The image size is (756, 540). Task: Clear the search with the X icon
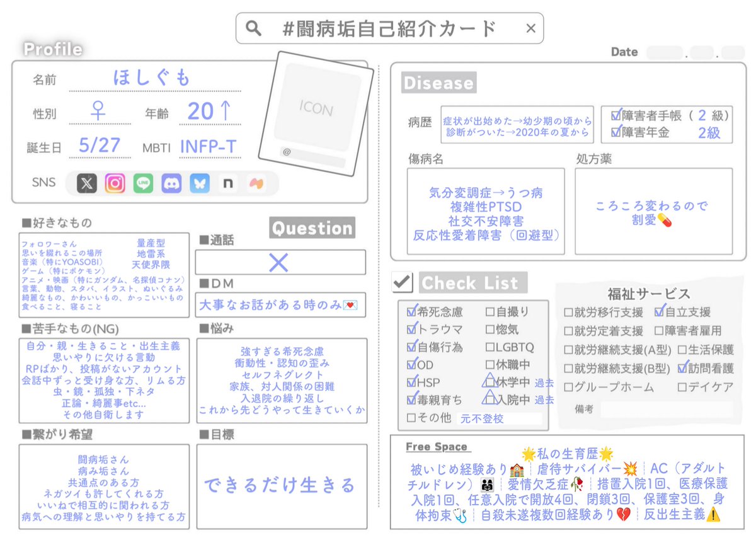[x=530, y=28]
